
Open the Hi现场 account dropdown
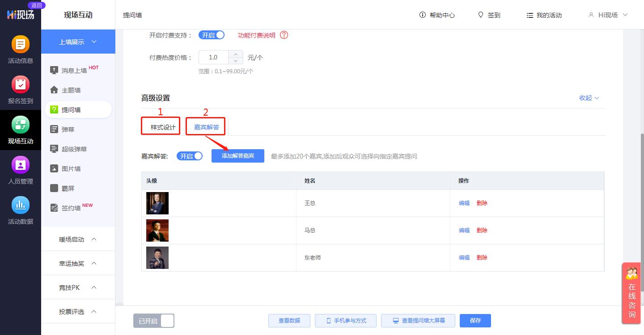coord(606,15)
